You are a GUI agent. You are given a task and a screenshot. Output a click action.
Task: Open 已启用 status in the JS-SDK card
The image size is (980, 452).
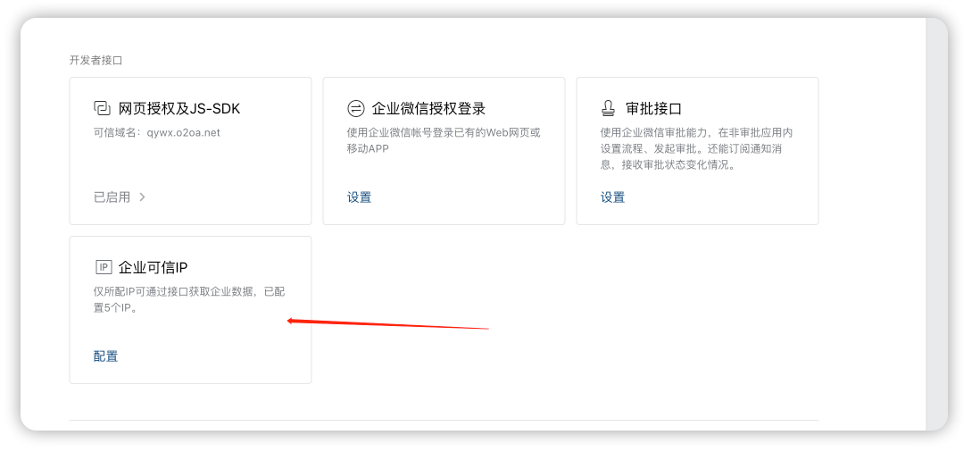pyautogui.click(x=112, y=197)
